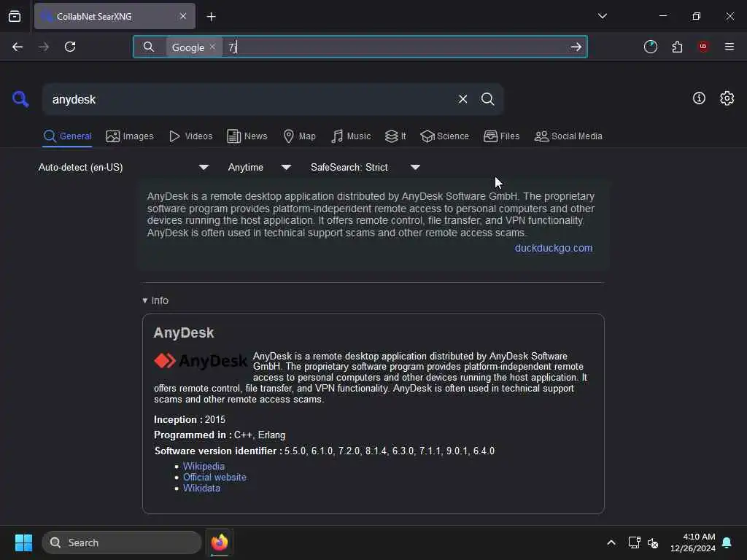747x560 pixels.
Task: Collapse the info section triangle
Action: (x=145, y=300)
